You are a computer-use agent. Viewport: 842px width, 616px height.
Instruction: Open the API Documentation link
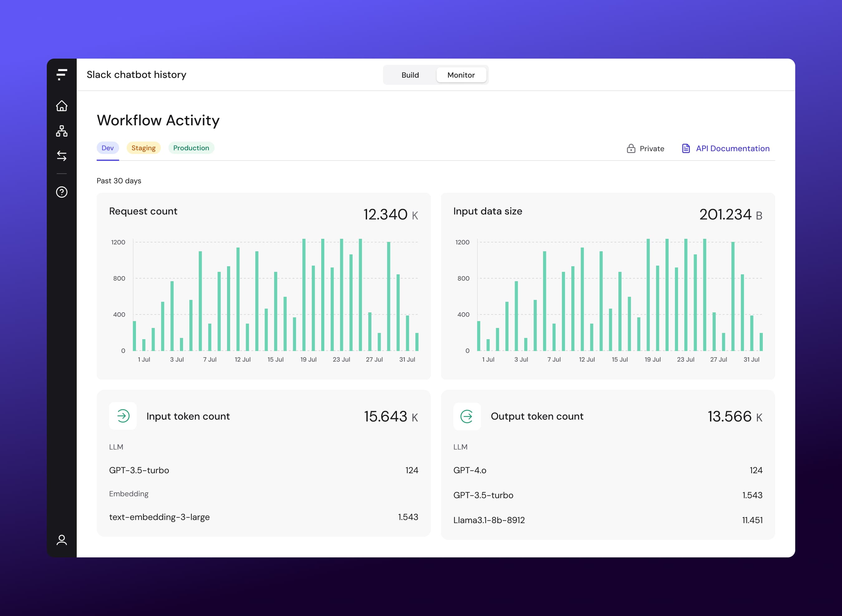(732, 148)
